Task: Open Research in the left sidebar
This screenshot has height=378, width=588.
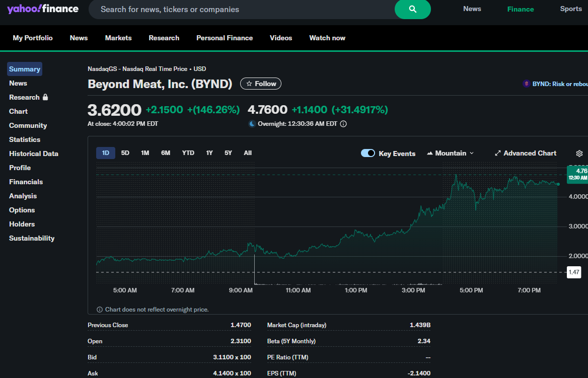Action: tap(24, 97)
